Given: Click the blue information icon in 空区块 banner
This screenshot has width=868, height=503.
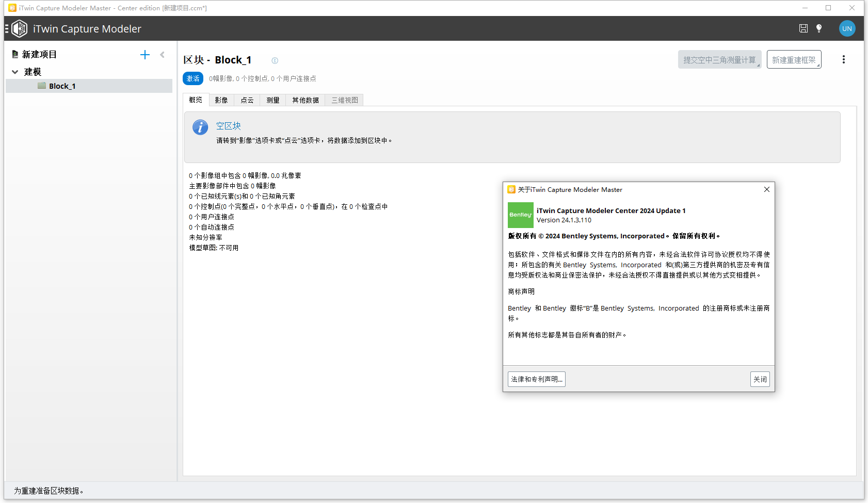Looking at the screenshot, I should (200, 127).
